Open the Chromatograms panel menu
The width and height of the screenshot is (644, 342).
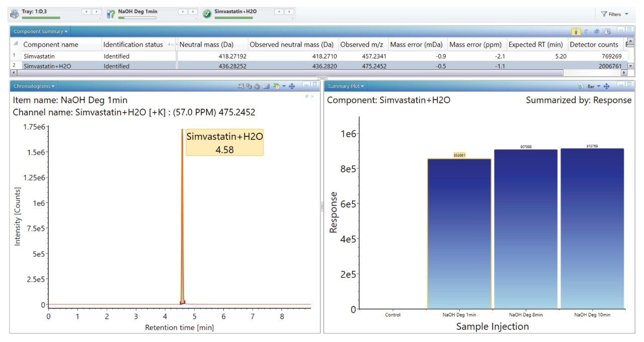34,86
